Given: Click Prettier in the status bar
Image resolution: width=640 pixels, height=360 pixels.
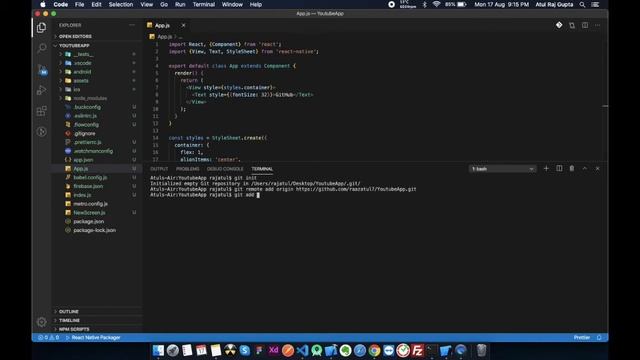Looking at the screenshot, I should (582, 338).
